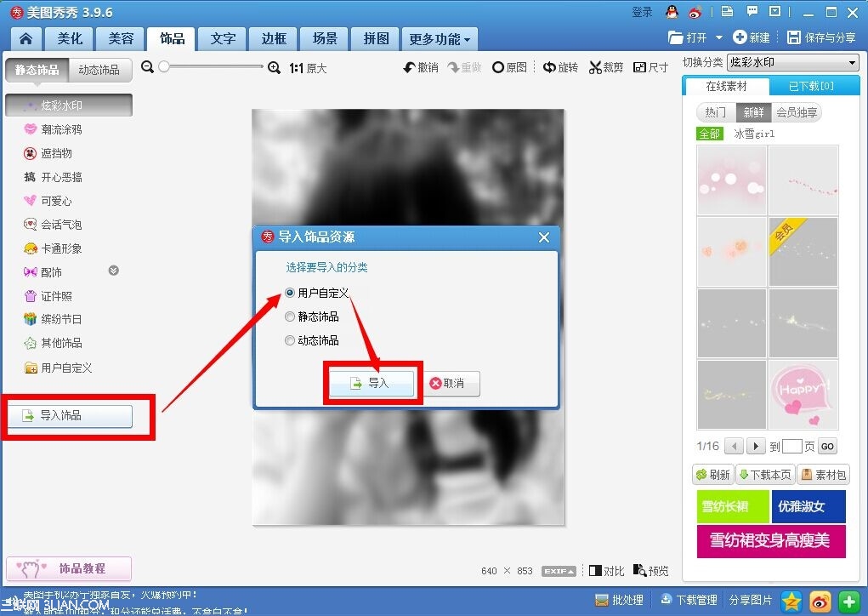Open the 切换分类 炫彩水印 combo box
This screenshot has width=868, height=616.
click(792, 63)
